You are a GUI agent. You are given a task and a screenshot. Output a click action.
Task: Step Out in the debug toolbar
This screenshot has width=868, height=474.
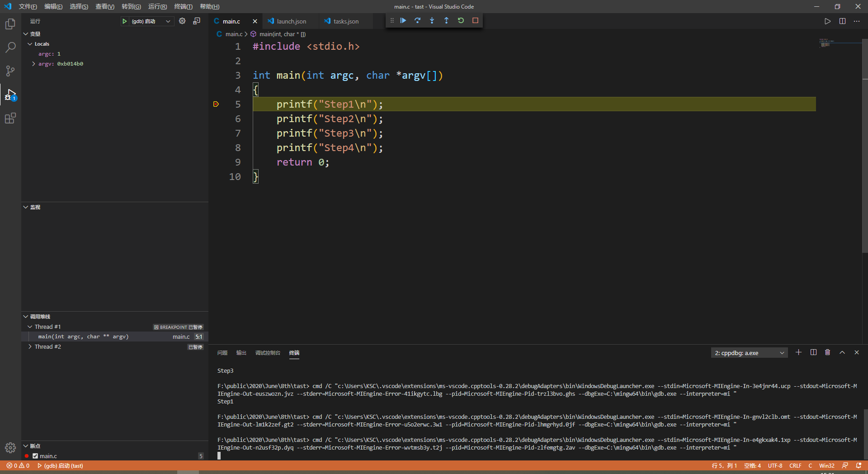447,20
